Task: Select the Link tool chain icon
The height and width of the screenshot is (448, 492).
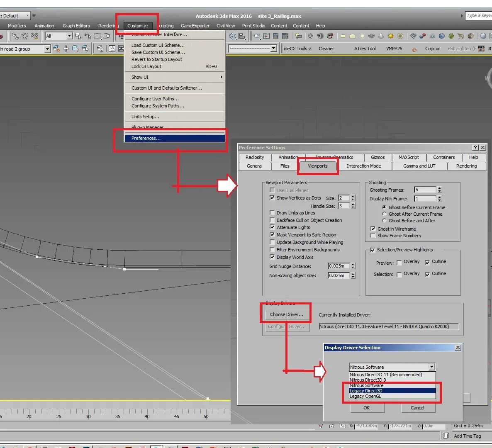Action: (x=15, y=36)
